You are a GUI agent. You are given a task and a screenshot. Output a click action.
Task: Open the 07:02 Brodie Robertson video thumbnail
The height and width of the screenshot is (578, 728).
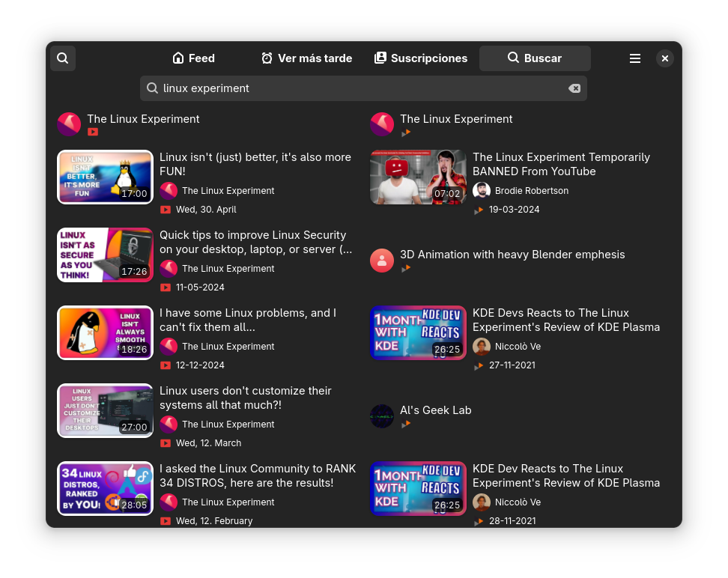[x=418, y=177]
